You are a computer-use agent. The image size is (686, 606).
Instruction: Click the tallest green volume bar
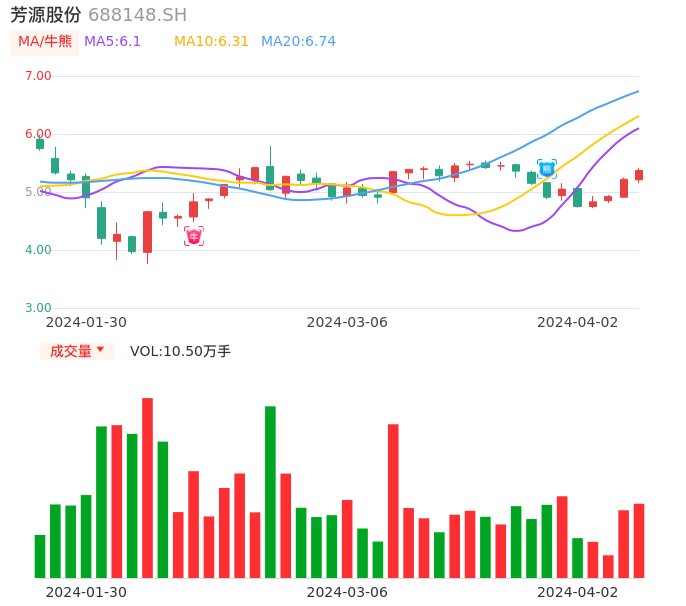tap(270, 492)
